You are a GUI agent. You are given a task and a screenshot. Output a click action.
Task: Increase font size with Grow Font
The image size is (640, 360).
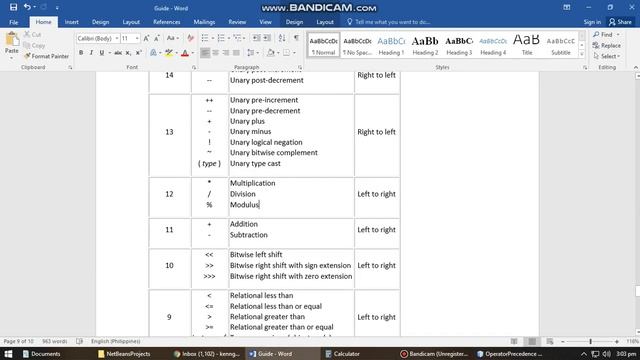pyautogui.click(x=146, y=38)
